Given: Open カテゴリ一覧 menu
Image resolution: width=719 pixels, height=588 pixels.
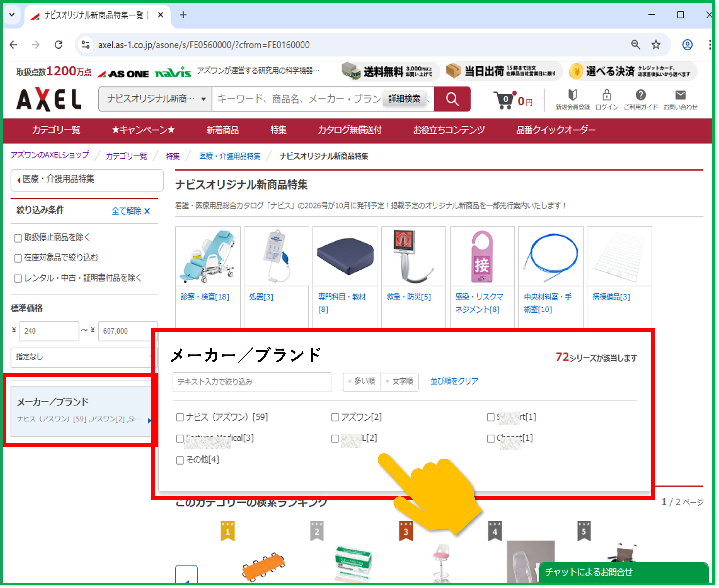Looking at the screenshot, I should (x=56, y=130).
